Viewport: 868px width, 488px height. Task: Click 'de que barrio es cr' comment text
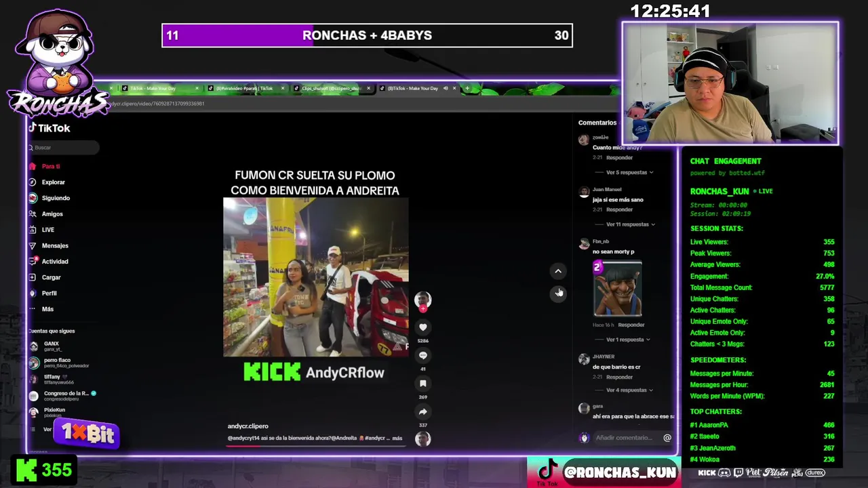point(616,367)
